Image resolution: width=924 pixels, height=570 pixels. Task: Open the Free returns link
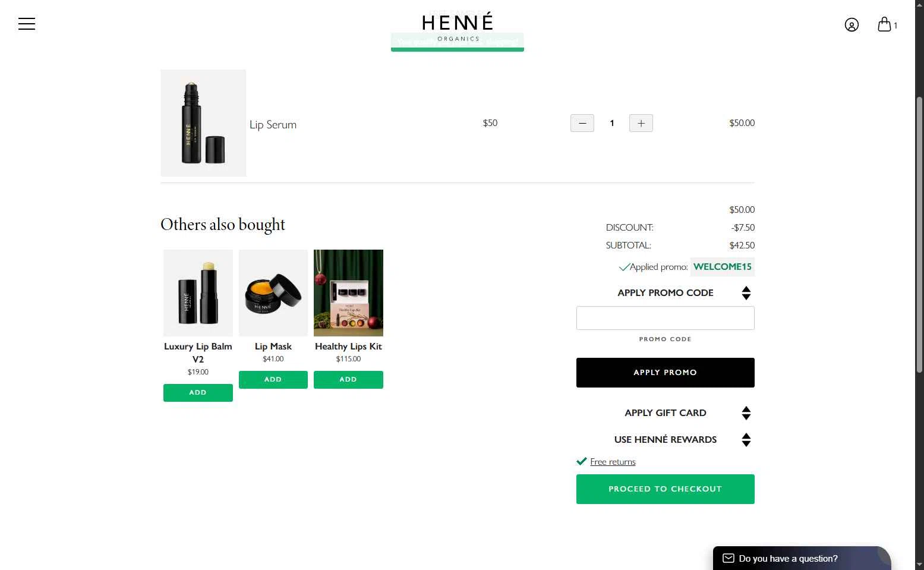click(613, 462)
